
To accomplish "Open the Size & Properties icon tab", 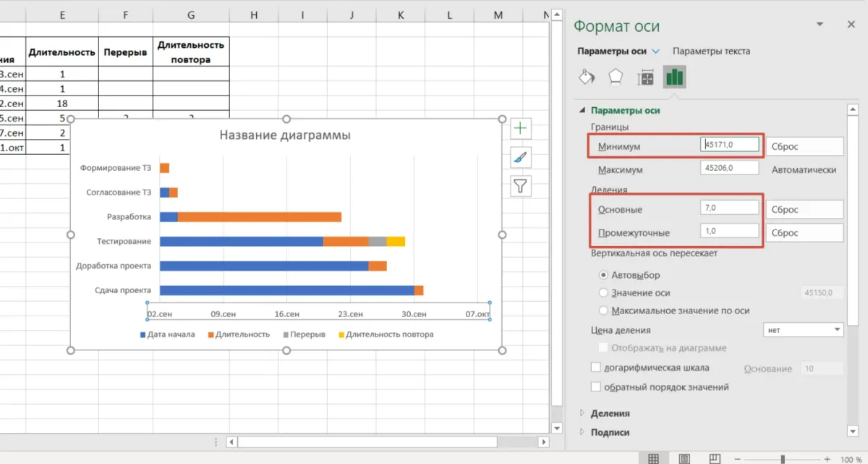I will (x=645, y=77).
